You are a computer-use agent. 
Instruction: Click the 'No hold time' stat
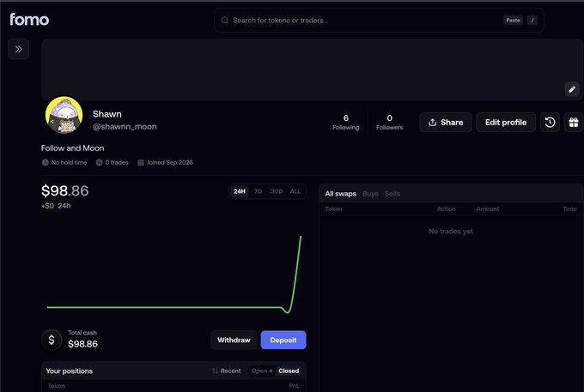point(64,162)
